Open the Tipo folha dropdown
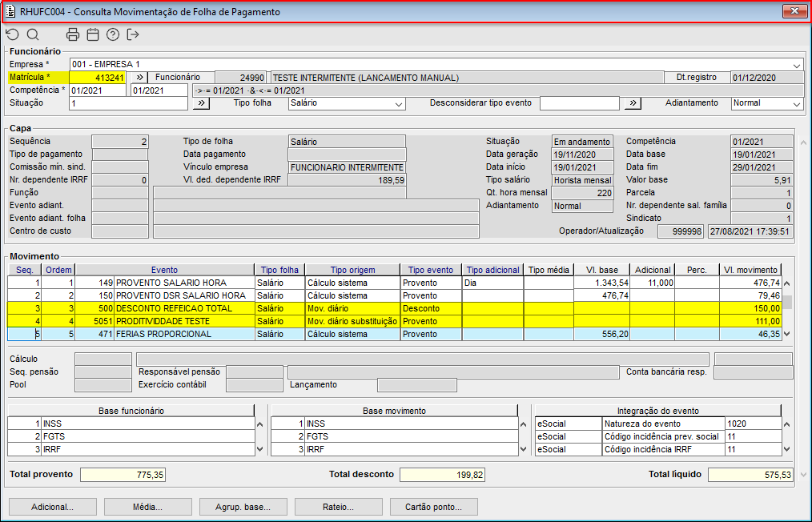This screenshot has height=522, width=812. [x=399, y=103]
